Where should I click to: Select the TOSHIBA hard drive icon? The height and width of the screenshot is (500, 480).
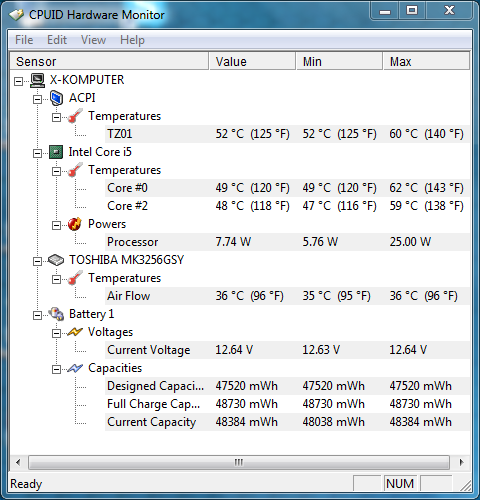56,260
